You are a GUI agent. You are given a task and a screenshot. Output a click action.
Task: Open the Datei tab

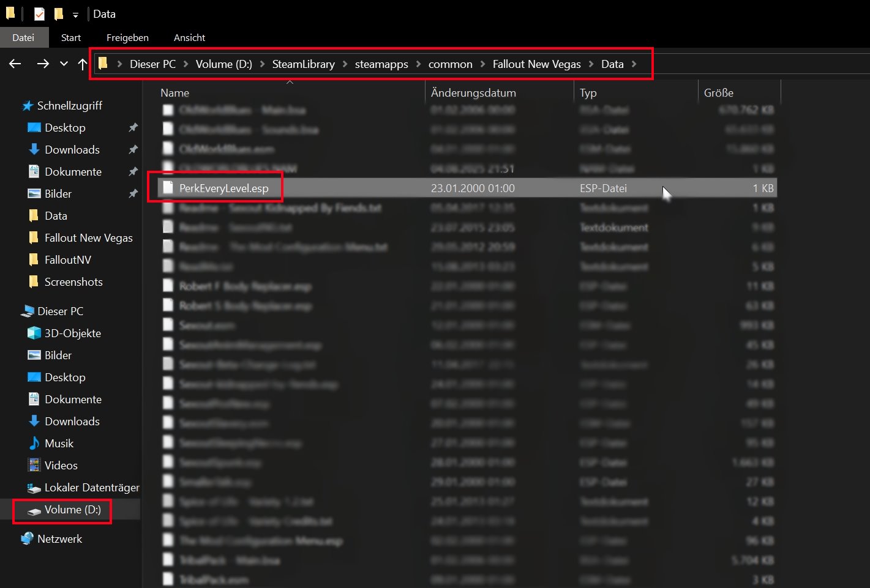tap(23, 37)
